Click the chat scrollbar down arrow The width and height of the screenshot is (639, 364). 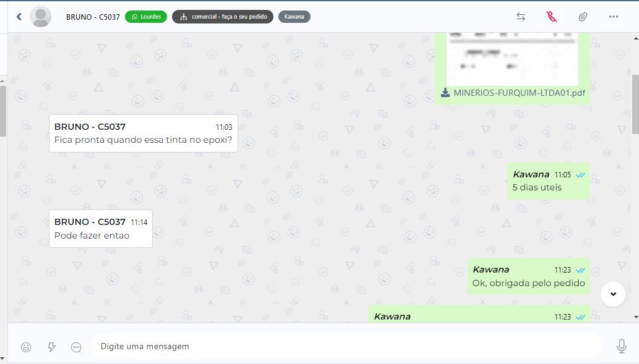tap(636, 317)
